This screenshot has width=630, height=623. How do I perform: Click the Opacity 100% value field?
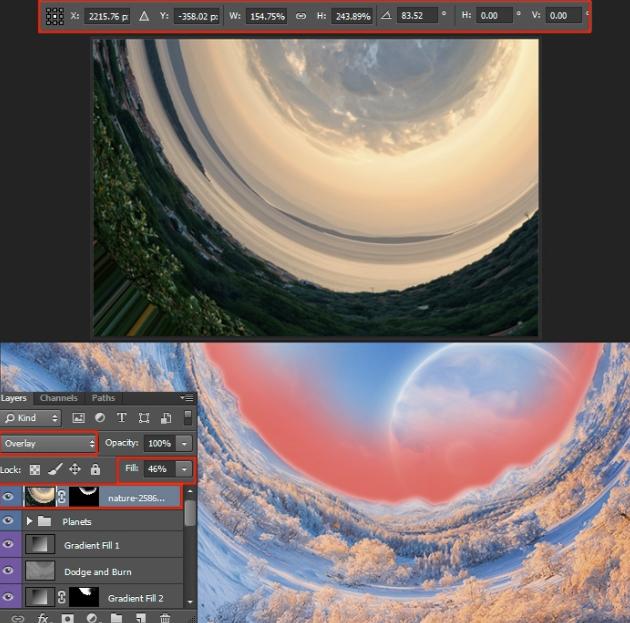click(160, 443)
